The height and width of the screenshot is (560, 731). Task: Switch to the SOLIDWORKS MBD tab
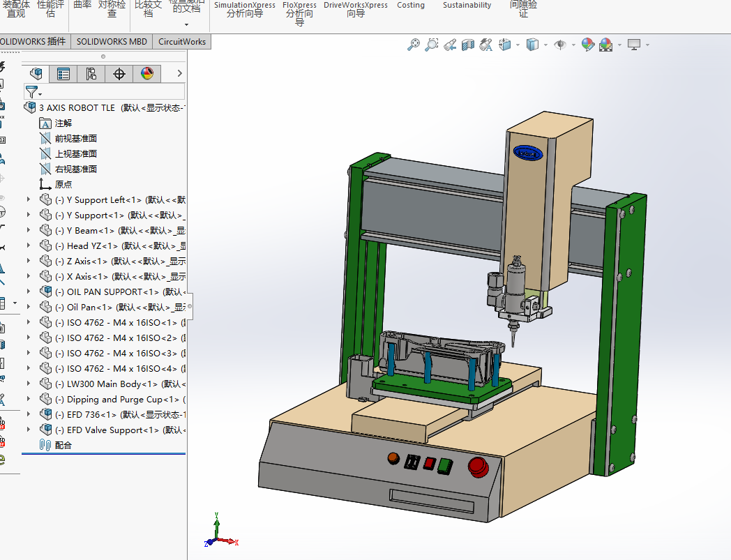click(x=112, y=41)
